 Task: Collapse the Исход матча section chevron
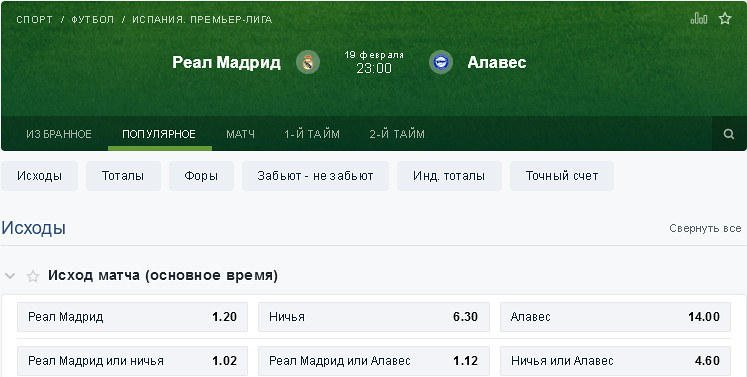[x=10, y=276]
